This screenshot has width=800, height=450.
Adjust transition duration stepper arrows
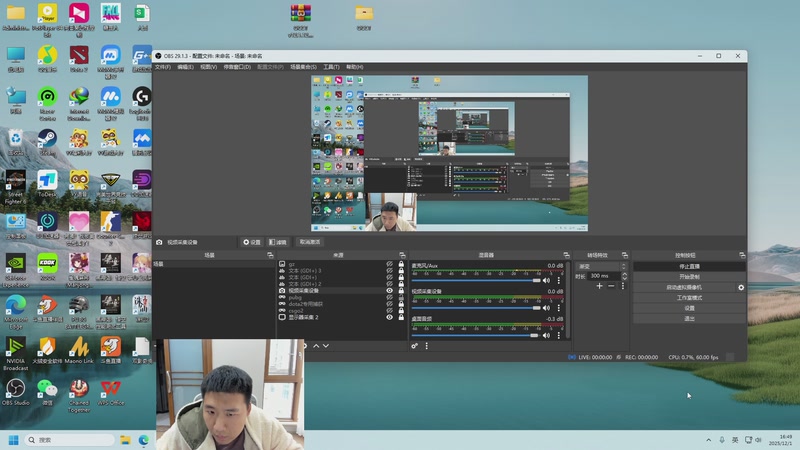pos(624,276)
